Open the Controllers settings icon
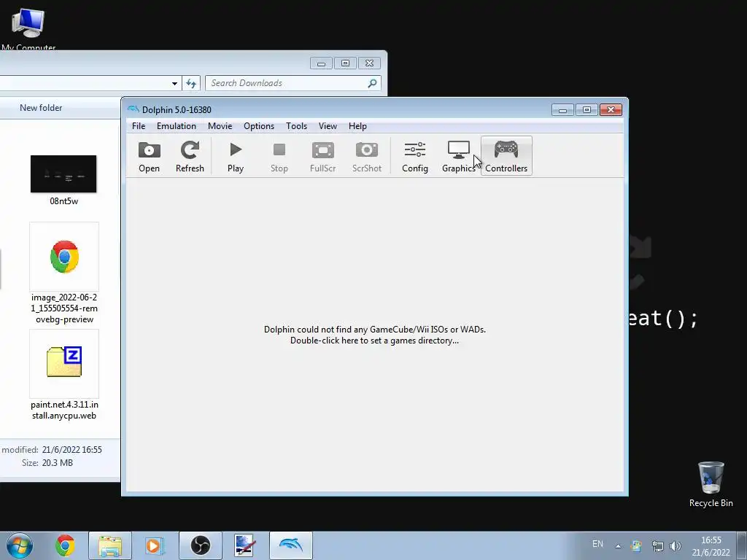Viewport: 747px width, 560px height. pos(506,157)
